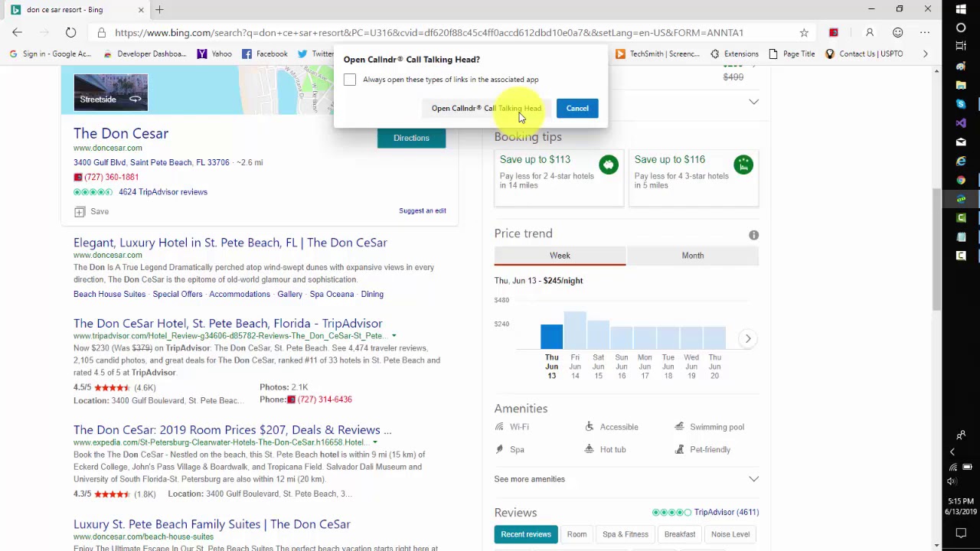
Task: Expand See more amenities section
Action: tap(626, 479)
